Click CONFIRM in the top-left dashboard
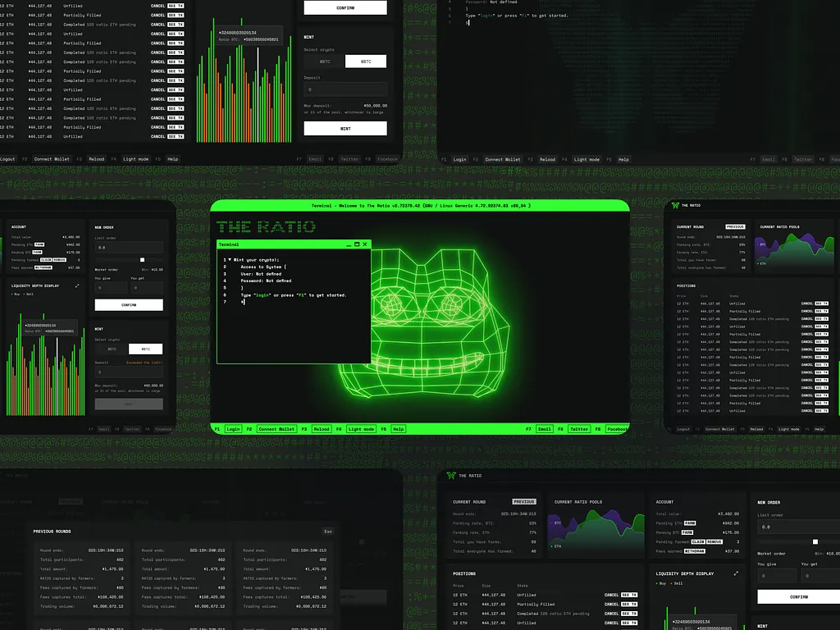This screenshot has height=630, width=840. click(345, 7)
